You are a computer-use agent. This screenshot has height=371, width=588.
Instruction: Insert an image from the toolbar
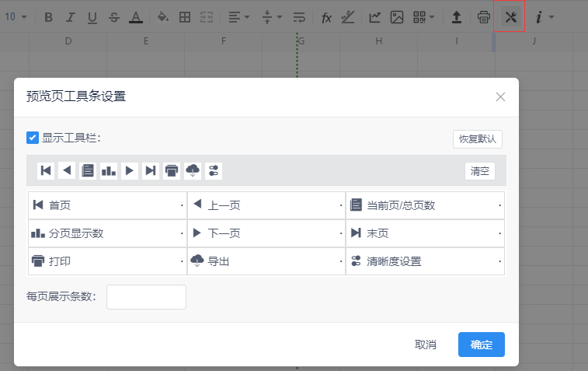pos(397,17)
